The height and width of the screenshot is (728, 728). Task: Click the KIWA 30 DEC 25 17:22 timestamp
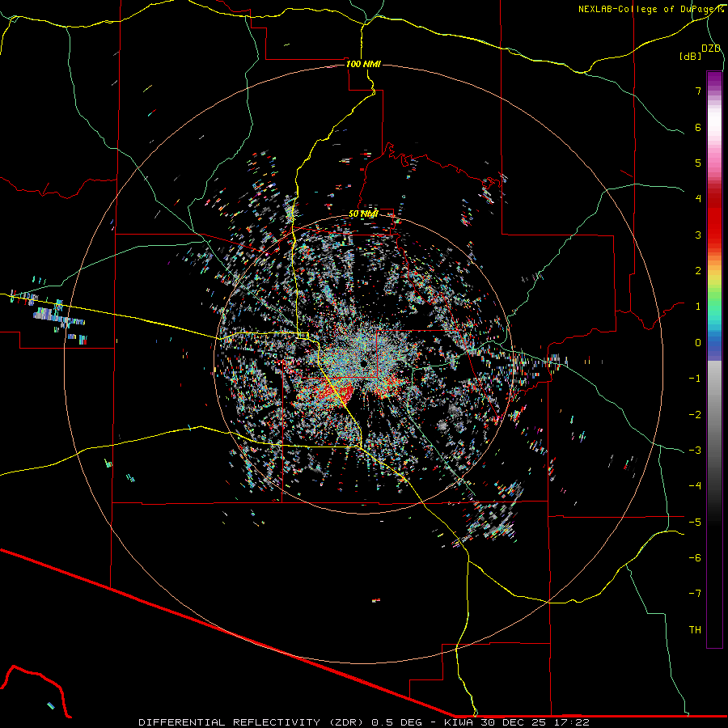point(517,722)
